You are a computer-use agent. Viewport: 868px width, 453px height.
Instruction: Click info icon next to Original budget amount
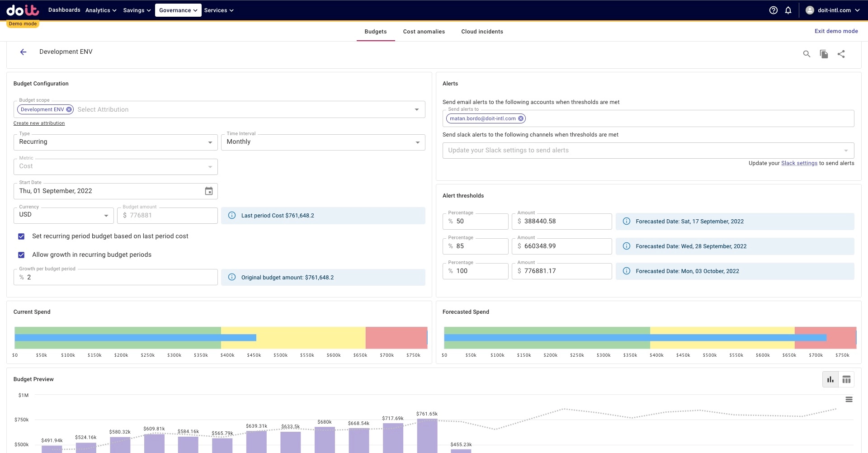pyautogui.click(x=232, y=277)
